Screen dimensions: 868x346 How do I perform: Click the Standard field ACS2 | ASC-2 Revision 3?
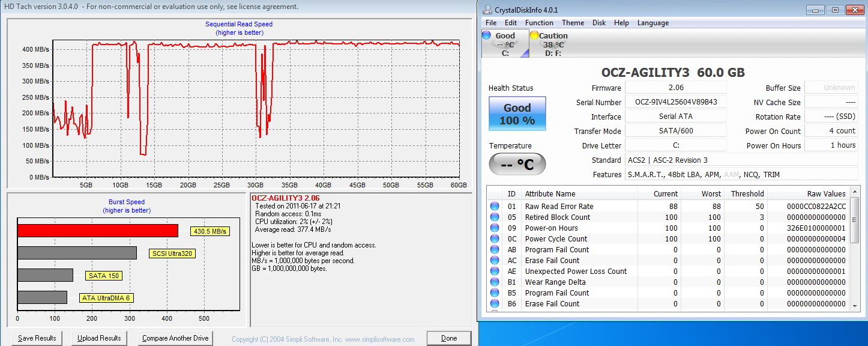(741, 160)
